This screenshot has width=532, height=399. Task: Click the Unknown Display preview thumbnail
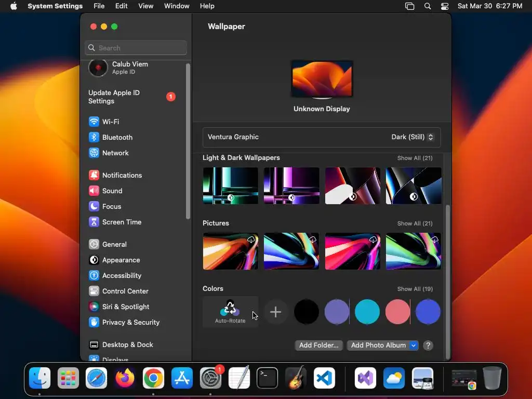[x=322, y=79]
